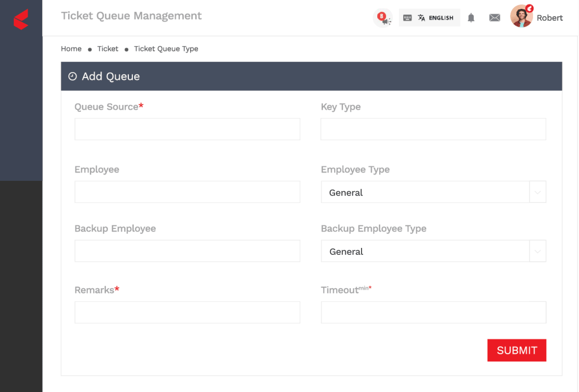
Task: Click the translate language icon
Action: (421, 18)
